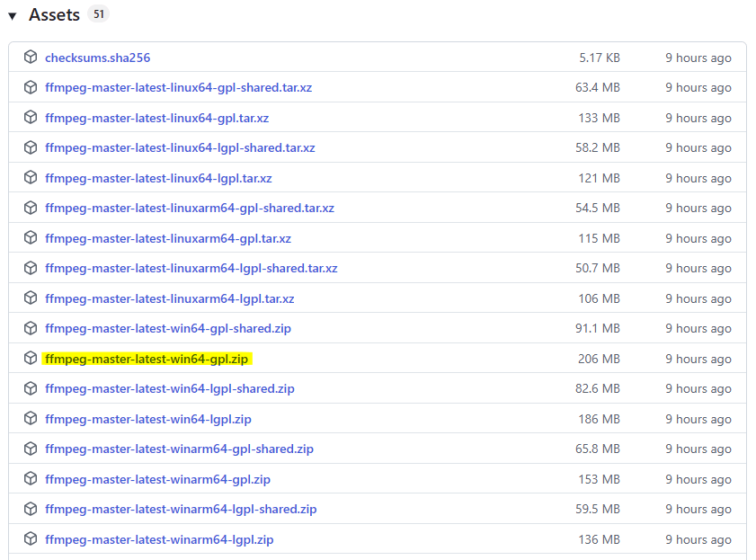Download ffmpeg-master-latest-linux64-lgpl-shared.tar.xz
The width and height of the screenshot is (756, 560).
pos(180,147)
